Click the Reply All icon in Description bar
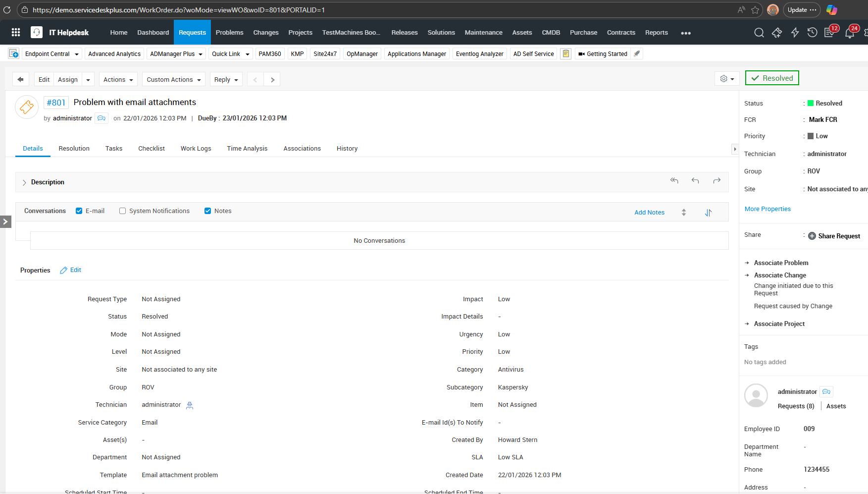 click(x=674, y=181)
